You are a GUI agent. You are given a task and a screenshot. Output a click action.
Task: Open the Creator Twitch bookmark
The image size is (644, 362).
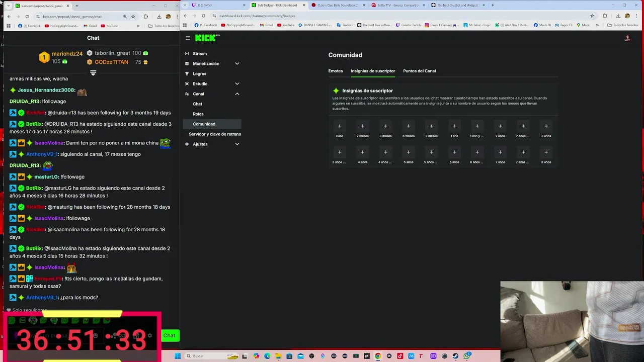pos(408,25)
